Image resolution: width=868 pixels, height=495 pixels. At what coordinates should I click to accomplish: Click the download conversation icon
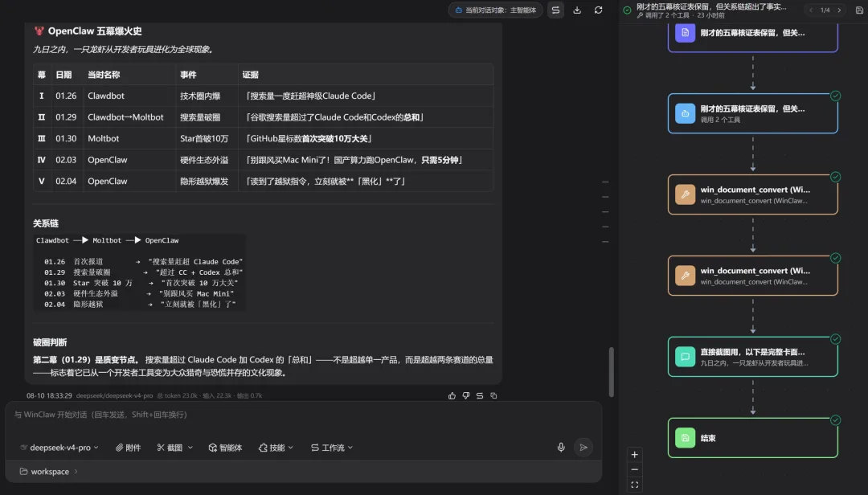pyautogui.click(x=577, y=10)
